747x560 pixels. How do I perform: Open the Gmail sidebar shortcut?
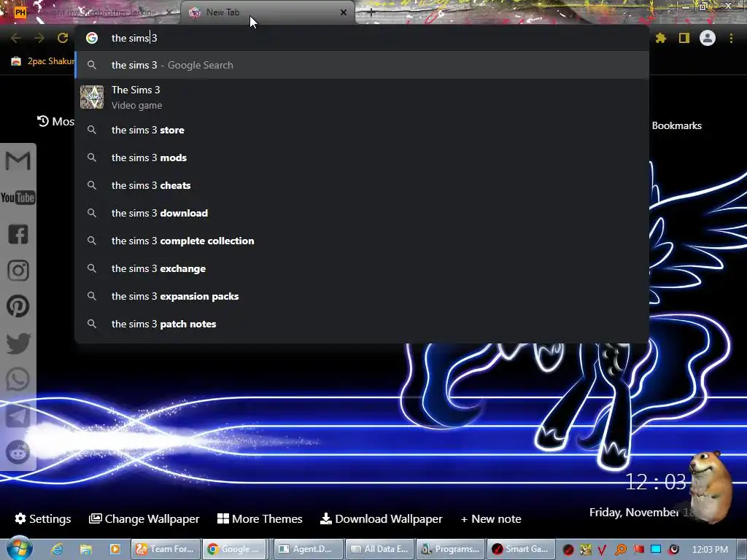point(18,161)
